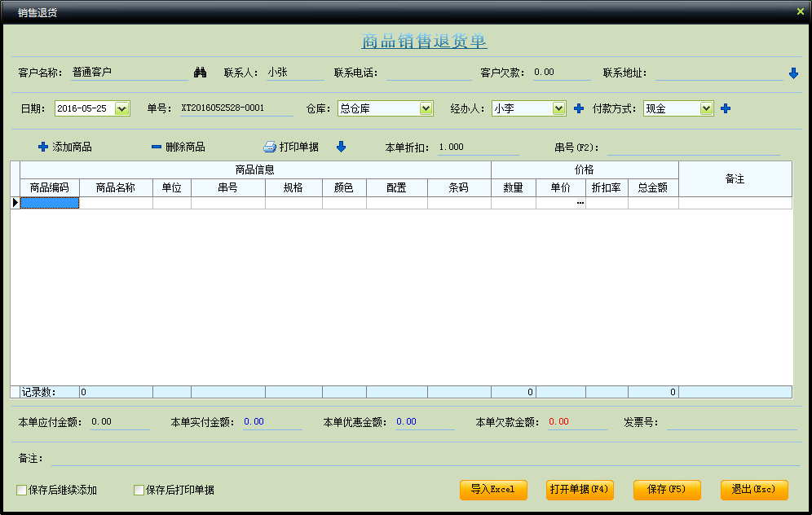Click the 单号 input field
812x515 pixels.
tap(236, 108)
